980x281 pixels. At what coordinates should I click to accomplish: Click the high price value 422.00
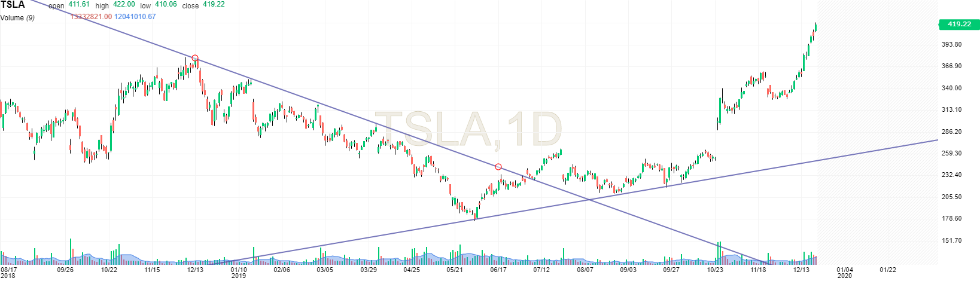pos(126,5)
